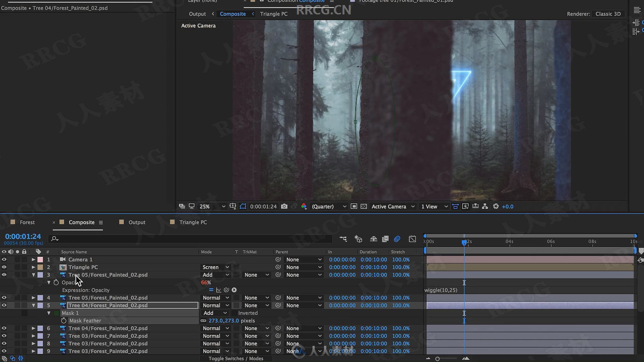Viewport: 644px width, 362px height.
Task: Toggle visibility of layer 6 Tree 04
Action: (x=4, y=328)
